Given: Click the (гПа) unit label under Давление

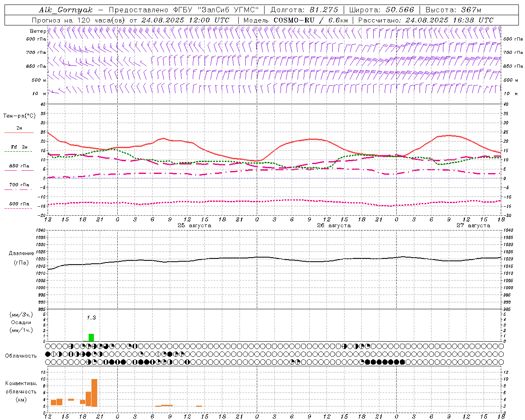Looking at the screenshot, I should (x=21, y=263).
